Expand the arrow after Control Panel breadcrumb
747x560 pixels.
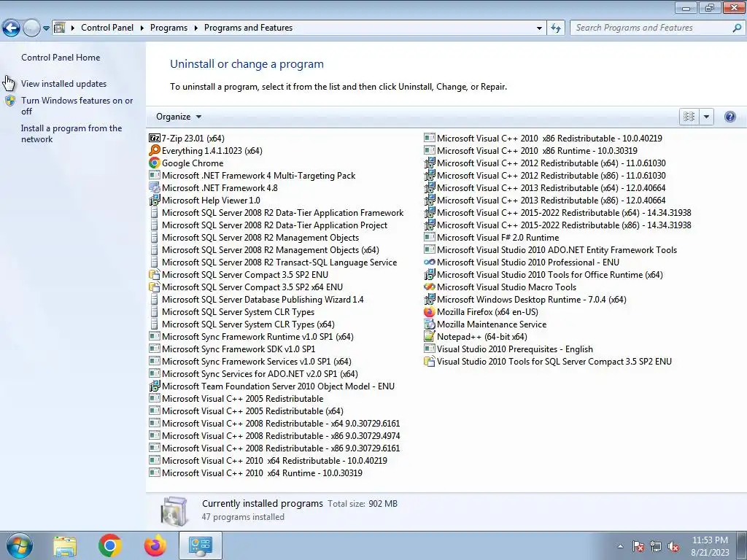click(142, 28)
